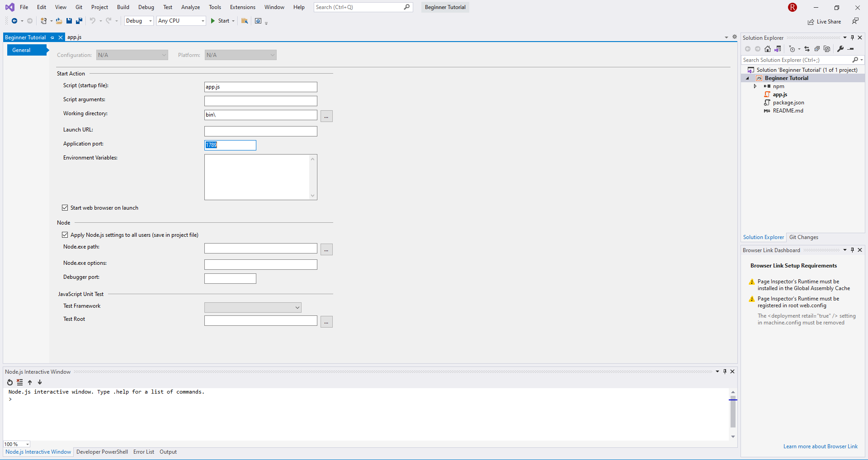Toggle Start web browser on launch
This screenshot has height=460, width=868.
[x=65, y=208]
